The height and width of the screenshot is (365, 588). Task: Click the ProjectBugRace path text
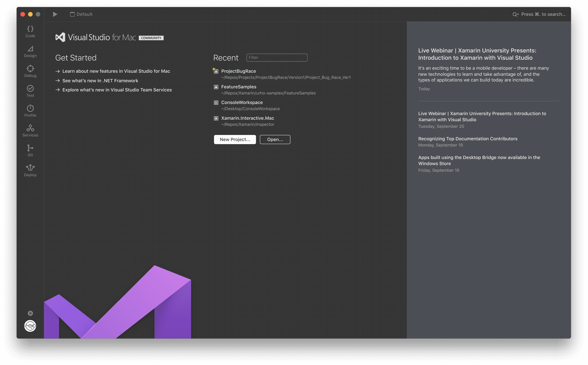pyautogui.click(x=286, y=78)
